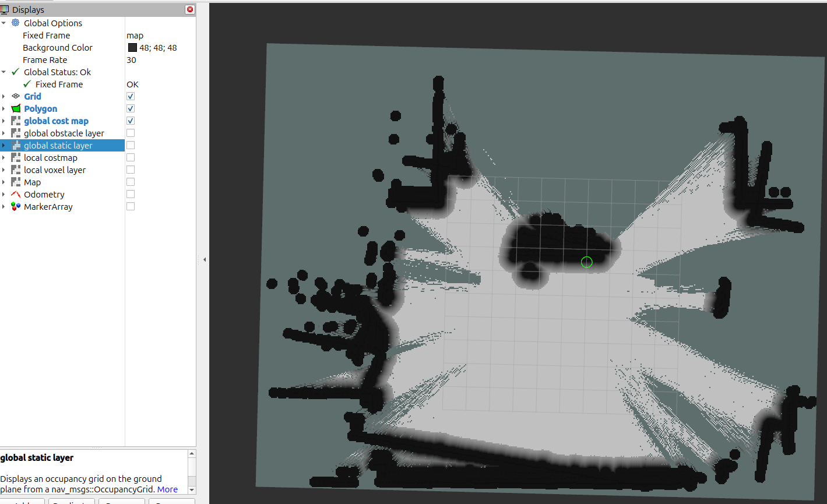Edit the Fixed Frame value map
The width and height of the screenshot is (827, 504).
[x=135, y=36]
